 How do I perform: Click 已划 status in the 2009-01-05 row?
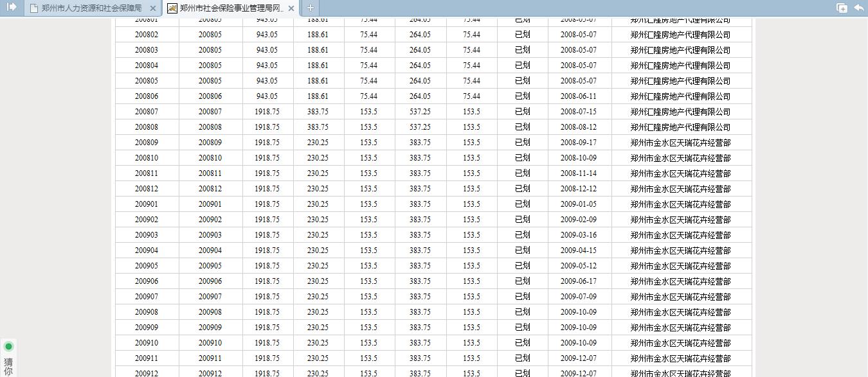[x=523, y=204]
